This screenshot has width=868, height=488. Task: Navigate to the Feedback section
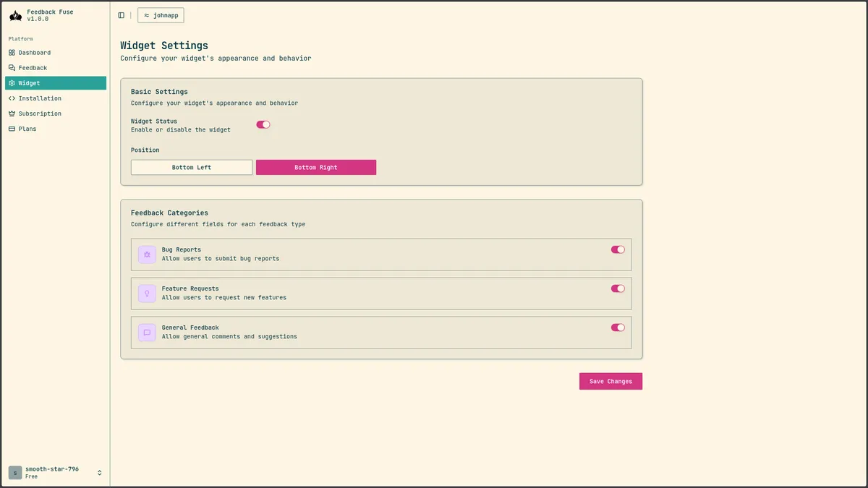point(33,67)
